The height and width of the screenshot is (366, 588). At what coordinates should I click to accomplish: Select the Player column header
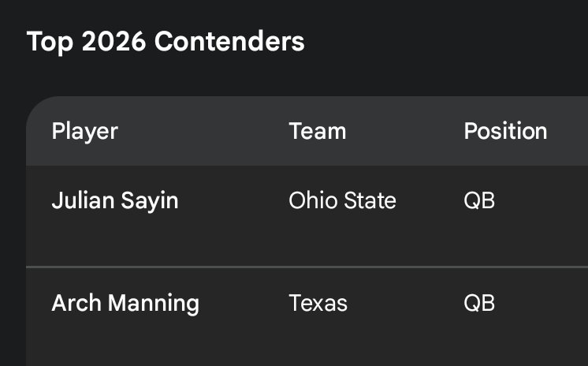coord(84,131)
